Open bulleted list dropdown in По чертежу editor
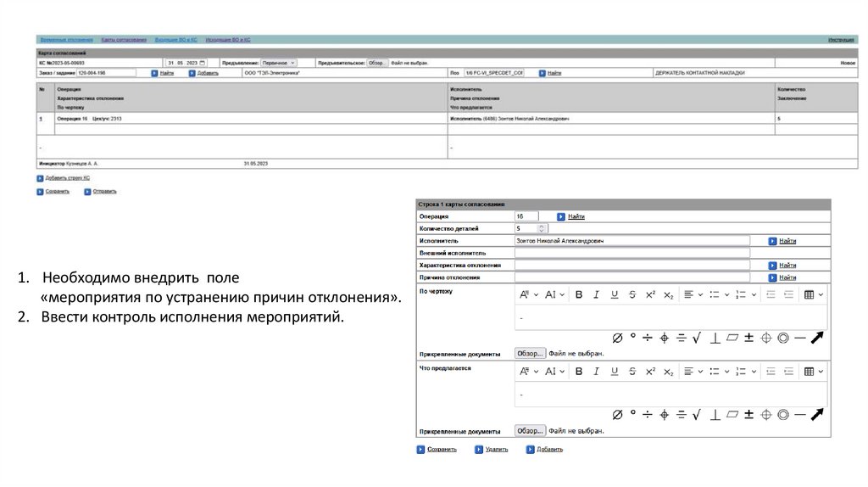The height and width of the screenshot is (487, 868). click(x=720, y=294)
